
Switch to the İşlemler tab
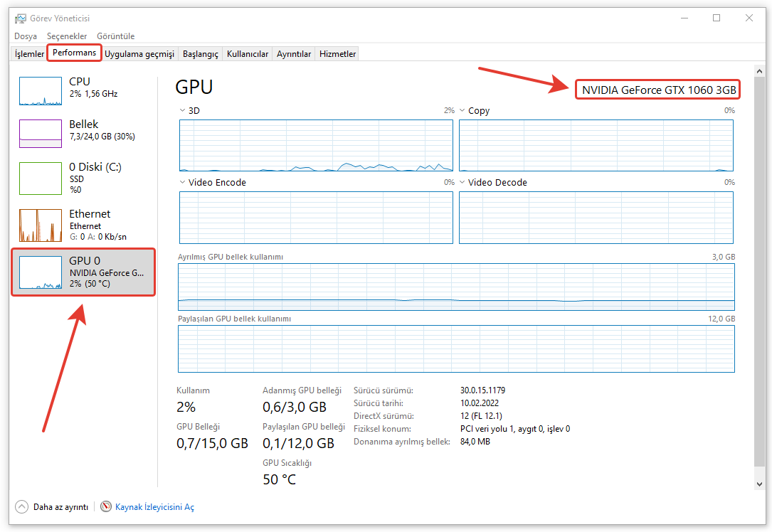(x=29, y=54)
